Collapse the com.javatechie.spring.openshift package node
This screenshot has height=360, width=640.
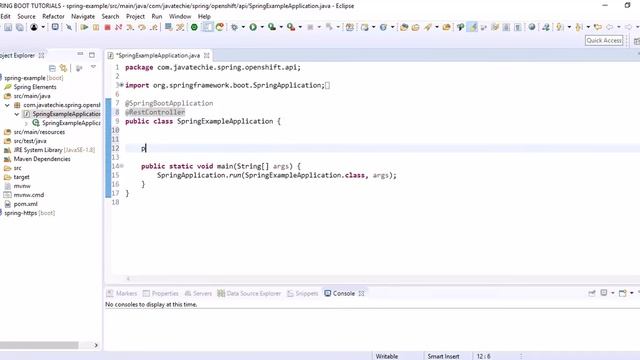tap(7, 105)
